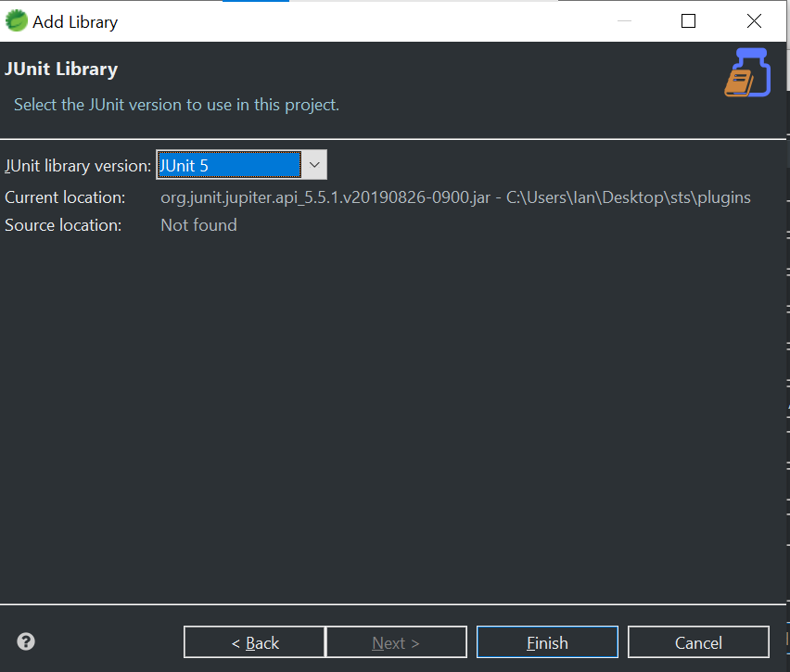Open help via the question mark icon
This screenshot has height=672, width=790.
pyautogui.click(x=26, y=641)
